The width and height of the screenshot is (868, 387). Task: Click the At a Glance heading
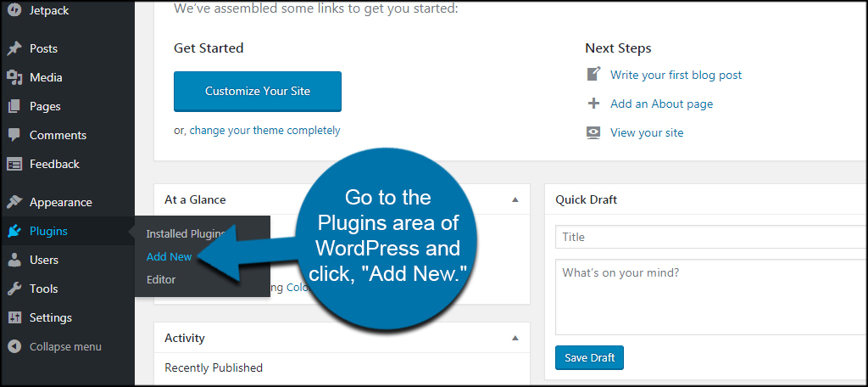(195, 199)
